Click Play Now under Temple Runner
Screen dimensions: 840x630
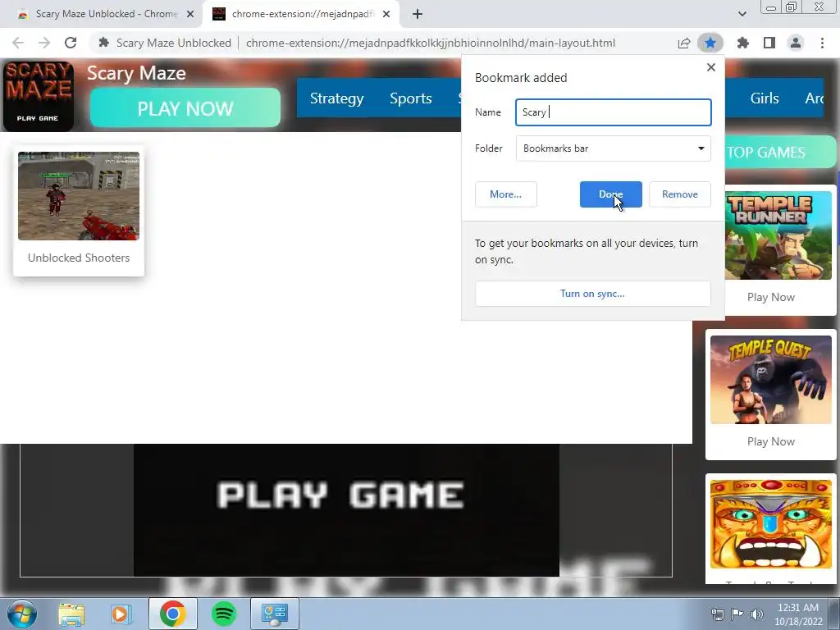pos(771,297)
